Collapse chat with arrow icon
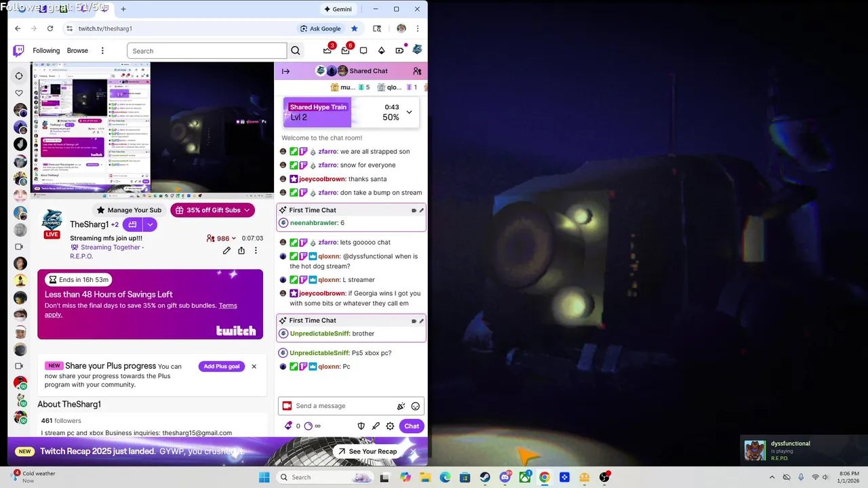 point(285,71)
